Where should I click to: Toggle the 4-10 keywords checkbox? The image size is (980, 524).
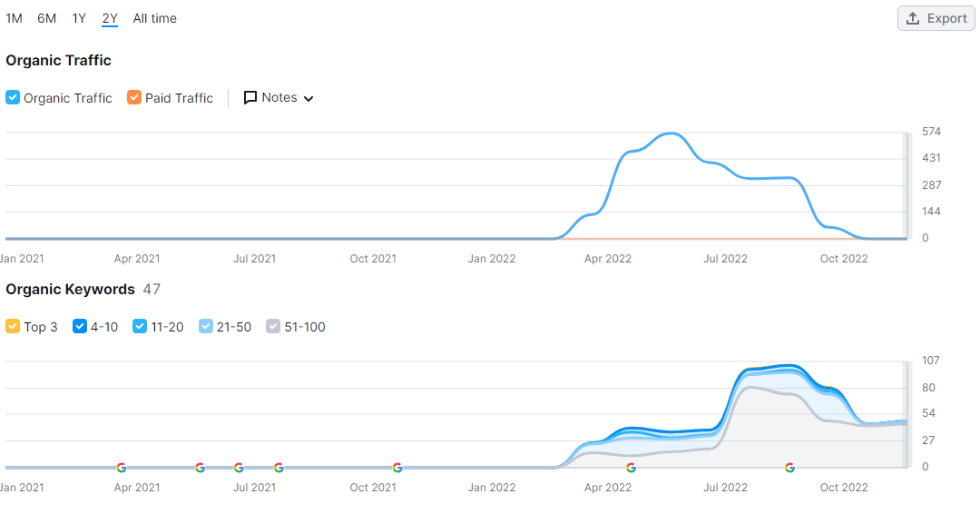(x=79, y=326)
